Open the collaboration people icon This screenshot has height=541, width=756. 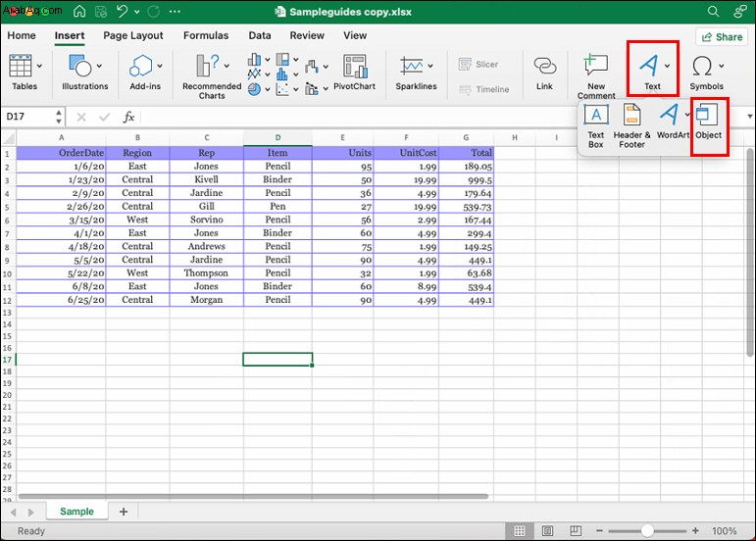pos(739,12)
